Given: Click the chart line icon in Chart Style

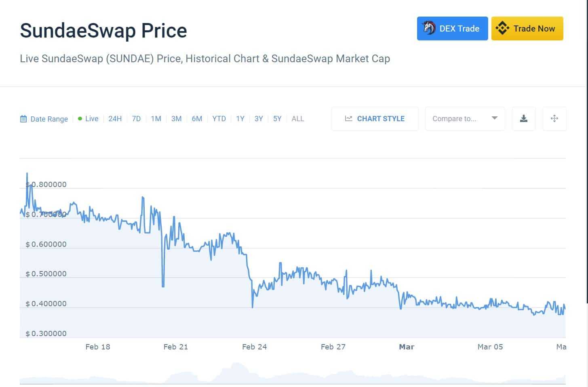Looking at the screenshot, I should pyautogui.click(x=348, y=119).
